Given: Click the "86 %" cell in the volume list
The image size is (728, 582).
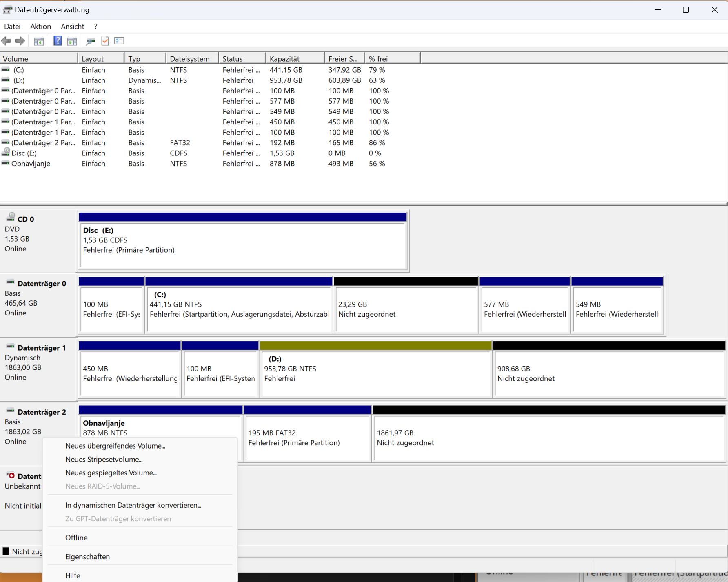Looking at the screenshot, I should pos(377,143).
